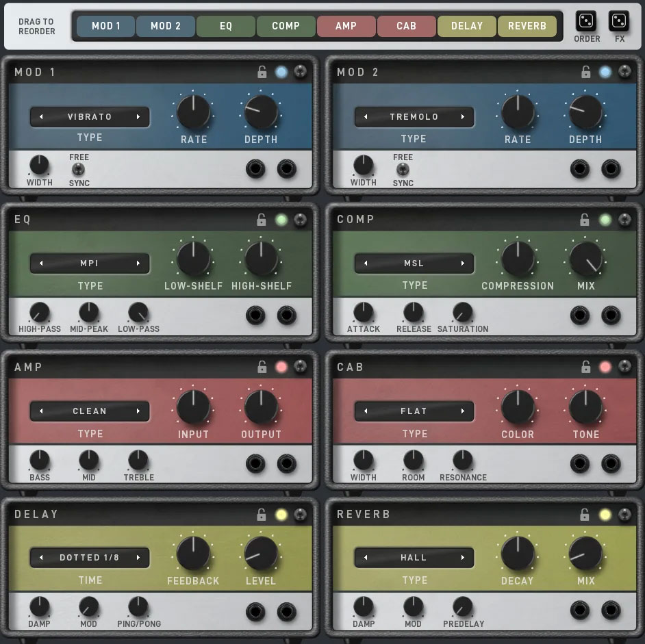This screenshot has height=644, width=645.
Task: Click the lock icon on the DELAY module
Action: [262, 514]
